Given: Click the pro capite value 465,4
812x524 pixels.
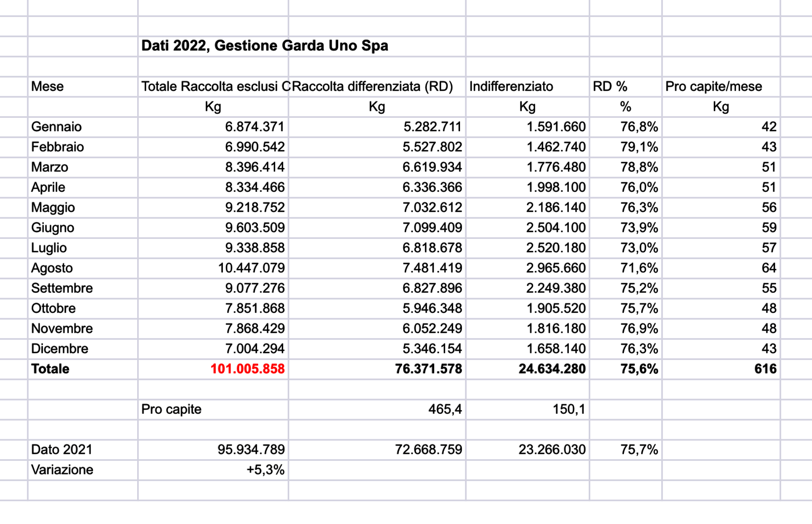Looking at the screenshot, I should [x=445, y=409].
